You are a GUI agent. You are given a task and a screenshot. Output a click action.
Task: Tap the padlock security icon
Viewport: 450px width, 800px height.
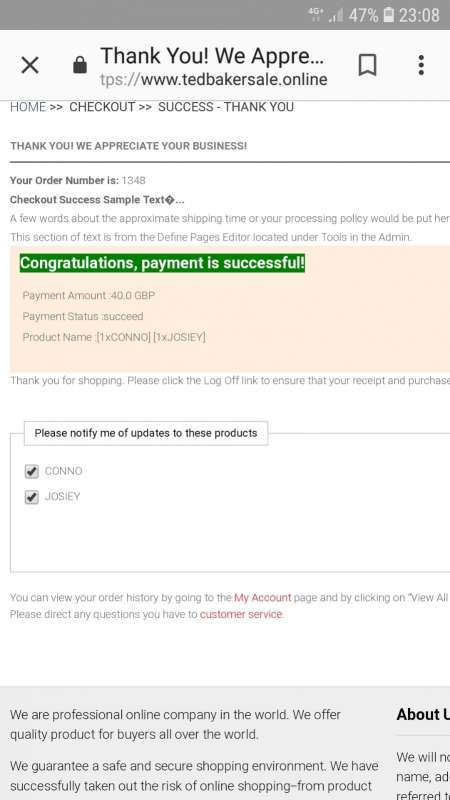[x=80, y=65]
